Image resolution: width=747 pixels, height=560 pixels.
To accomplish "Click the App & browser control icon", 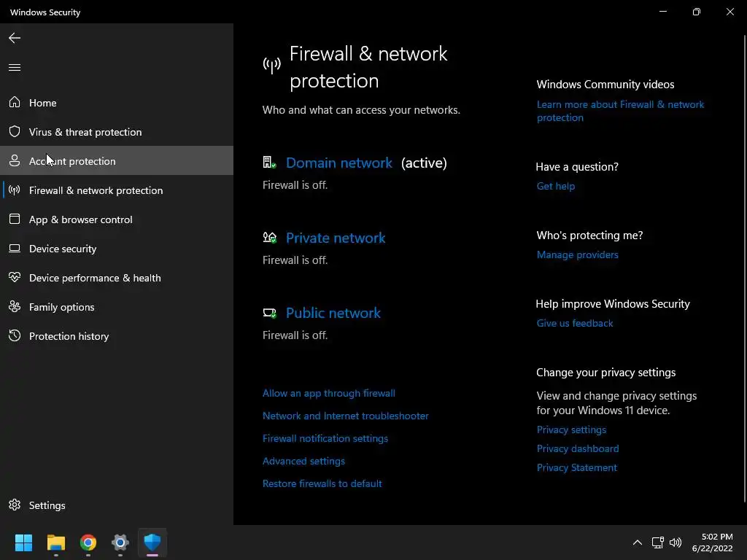I will click(x=15, y=219).
